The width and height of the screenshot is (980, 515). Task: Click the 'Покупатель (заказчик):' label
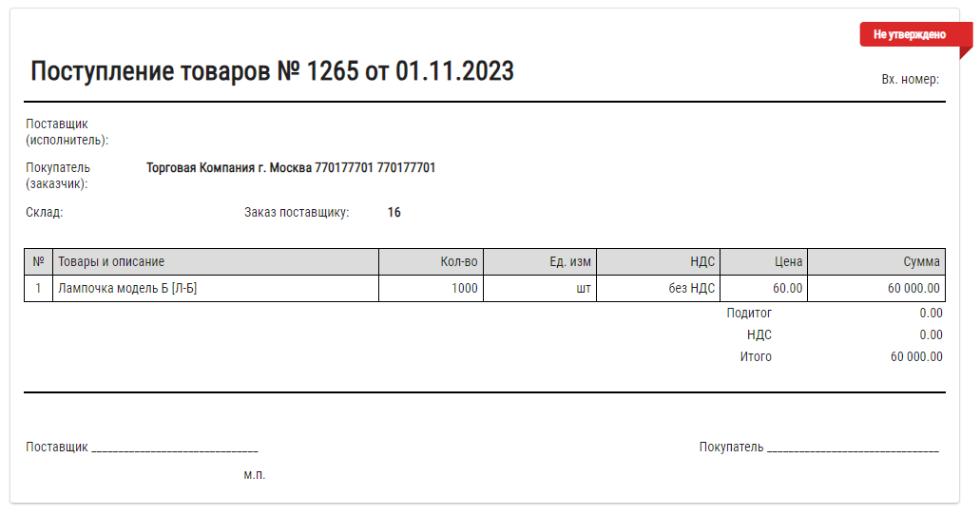[57, 176]
